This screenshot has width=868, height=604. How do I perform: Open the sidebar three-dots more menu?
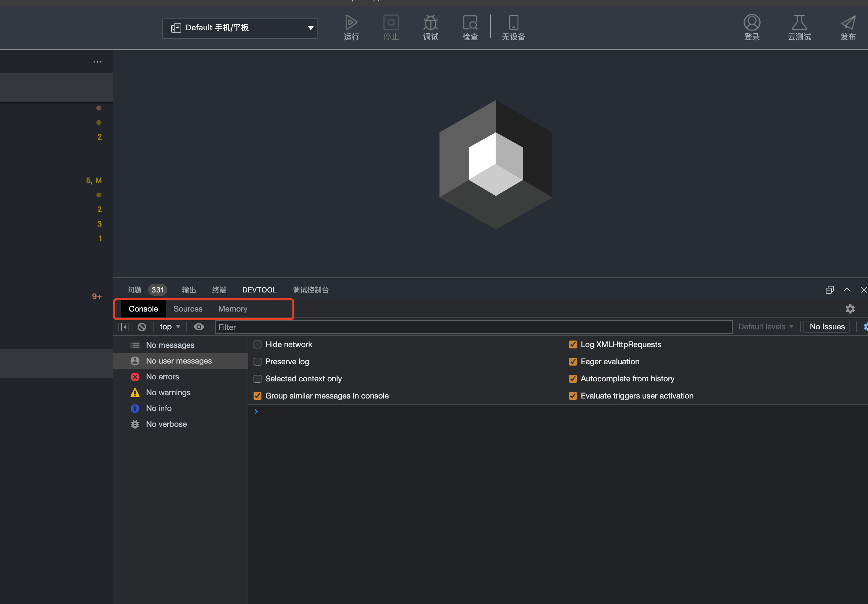tap(97, 62)
